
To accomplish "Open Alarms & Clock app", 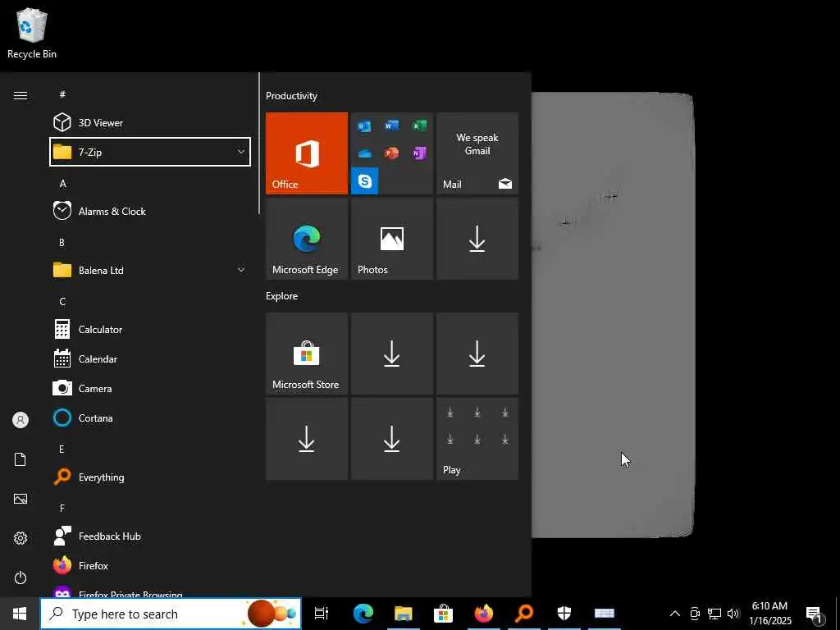I will click(150, 211).
